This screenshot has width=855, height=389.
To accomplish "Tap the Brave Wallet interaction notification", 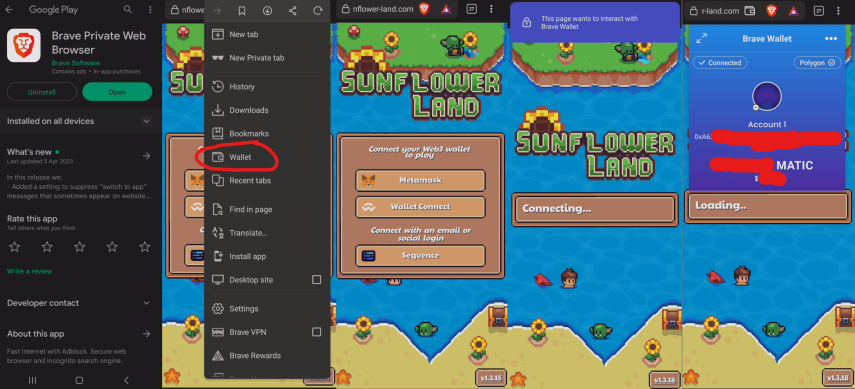I will pyautogui.click(x=595, y=22).
